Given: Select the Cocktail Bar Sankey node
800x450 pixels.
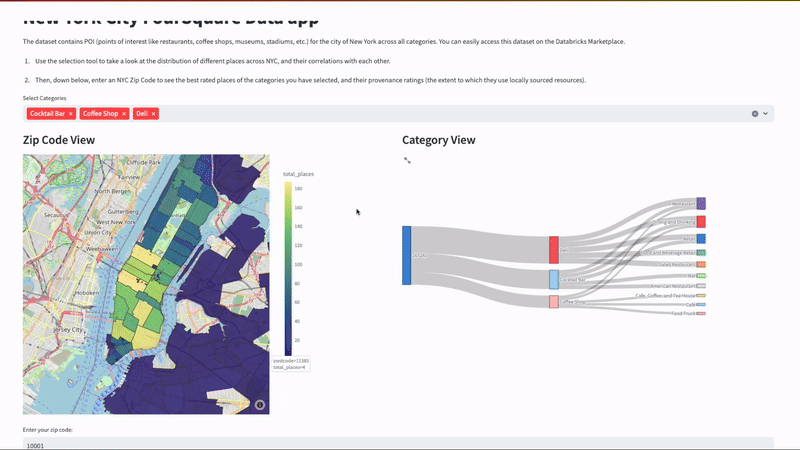Looking at the screenshot, I should (x=554, y=280).
